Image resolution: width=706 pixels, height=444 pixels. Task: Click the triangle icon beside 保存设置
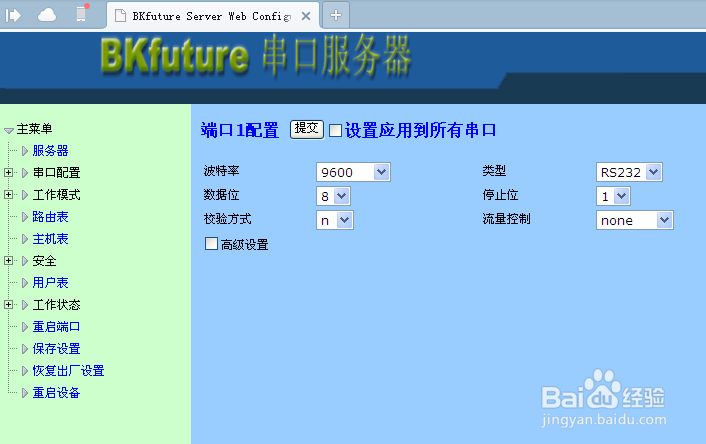(x=25, y=349)
